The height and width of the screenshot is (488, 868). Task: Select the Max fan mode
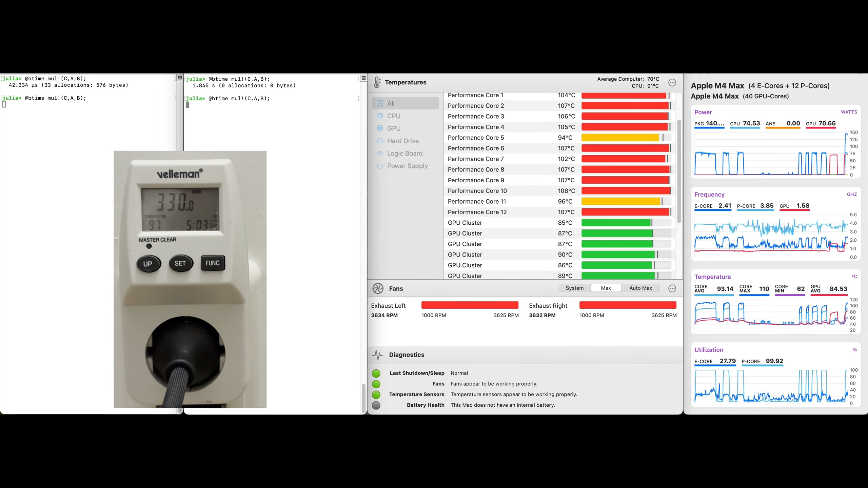point(606,288)
